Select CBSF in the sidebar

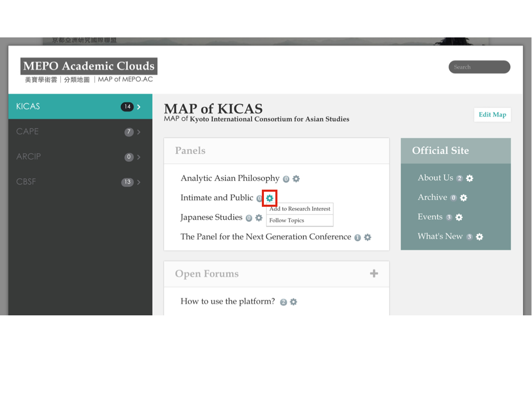(81, 182)
